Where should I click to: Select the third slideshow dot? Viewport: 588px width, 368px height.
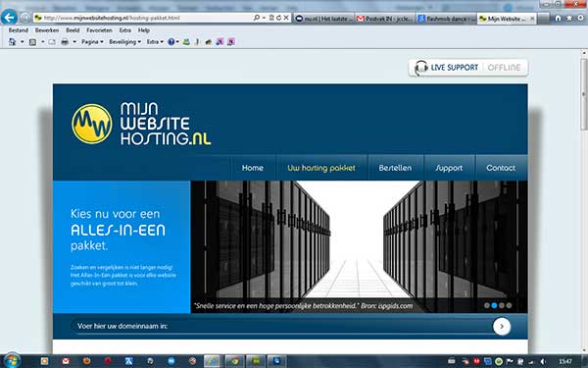click(x=502, y=305)
